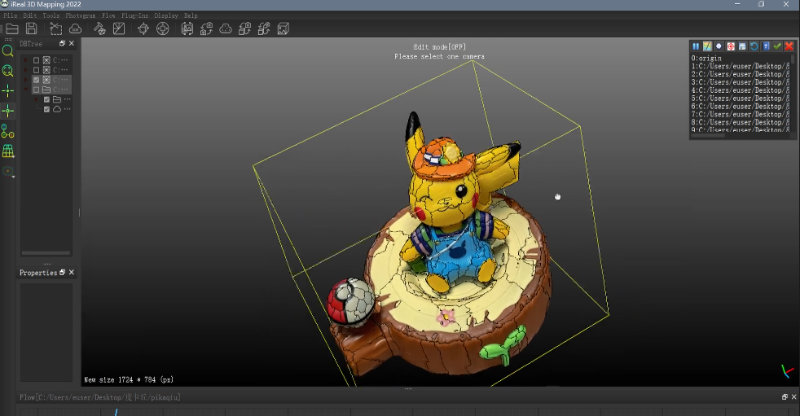Click the green grid mesh sidebar icon
Image resolution: width=800 pixels, height=416 pixels.
(8, 151)
